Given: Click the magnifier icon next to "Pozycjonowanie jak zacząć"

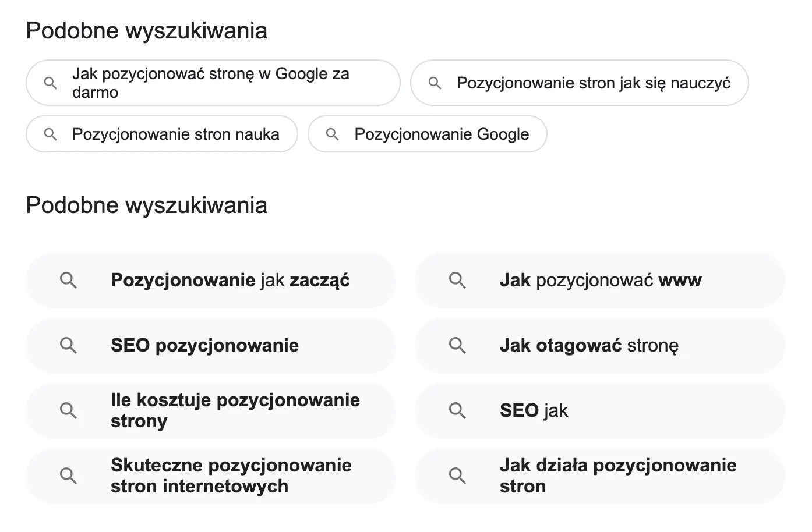Looking at the screenshot, I should pyautogui.click(x=68, y=281).
